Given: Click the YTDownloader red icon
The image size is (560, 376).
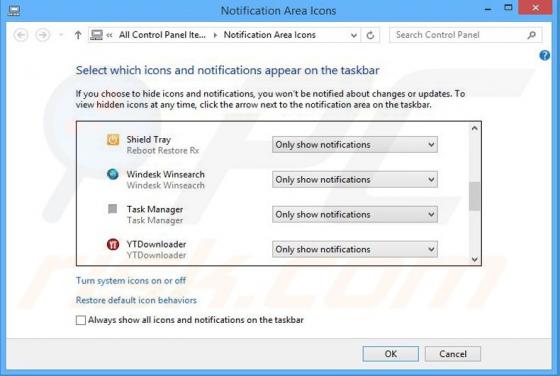Looking at the screenshot, I should pyautogui.click(x=113, y=244).
